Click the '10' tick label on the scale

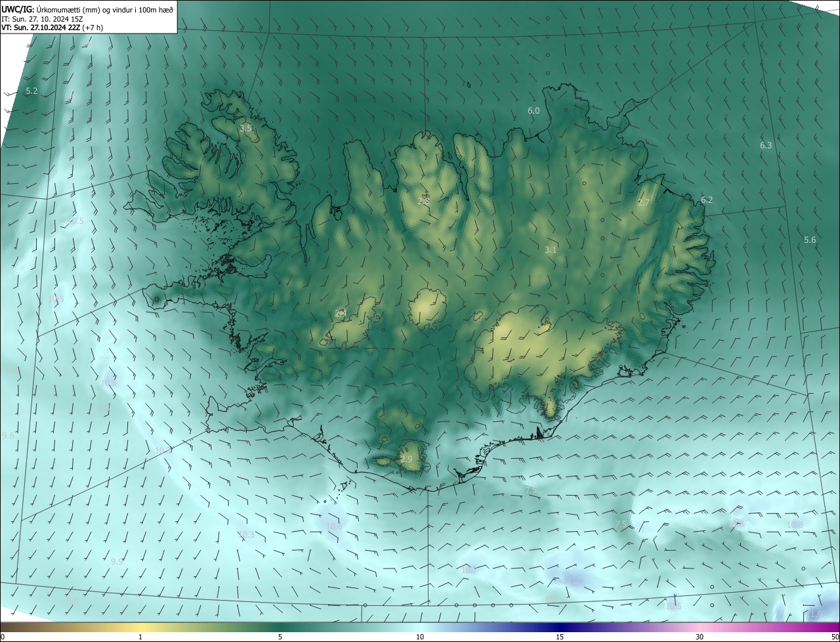[420, 637]
